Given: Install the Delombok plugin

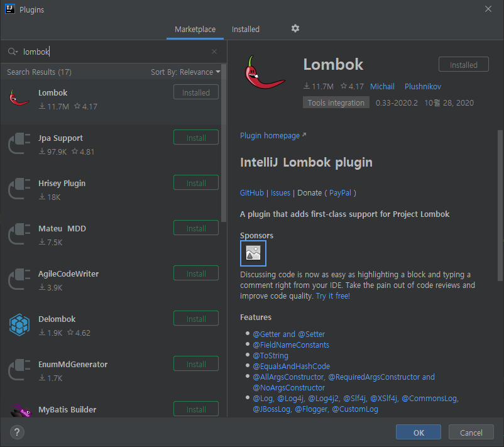Looking at the screenshot, I should click(196, 319).
